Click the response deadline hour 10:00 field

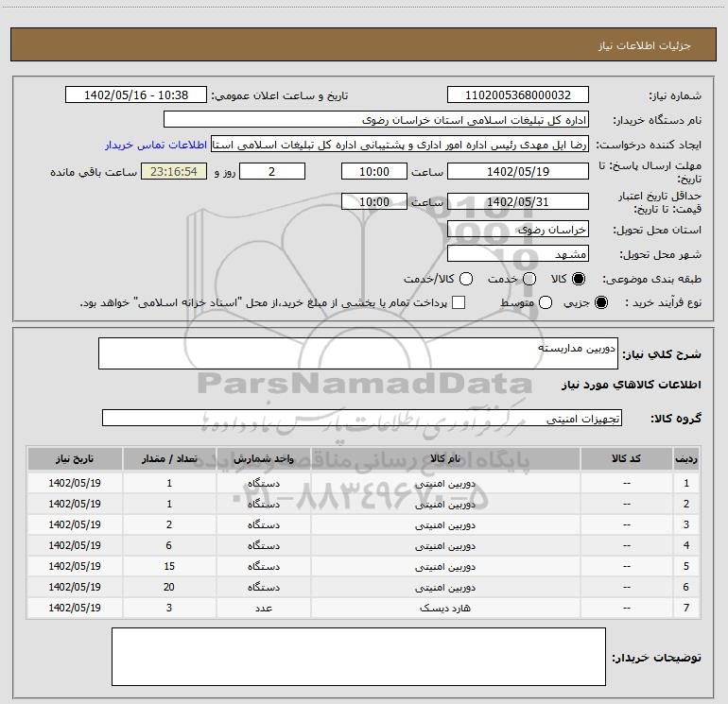point(374,172)
